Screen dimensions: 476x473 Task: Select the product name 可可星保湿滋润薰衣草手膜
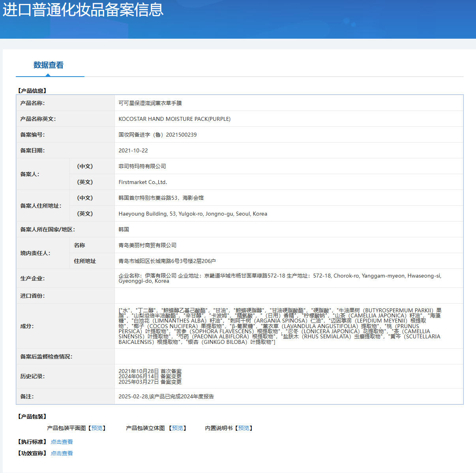tap(150, 103)
